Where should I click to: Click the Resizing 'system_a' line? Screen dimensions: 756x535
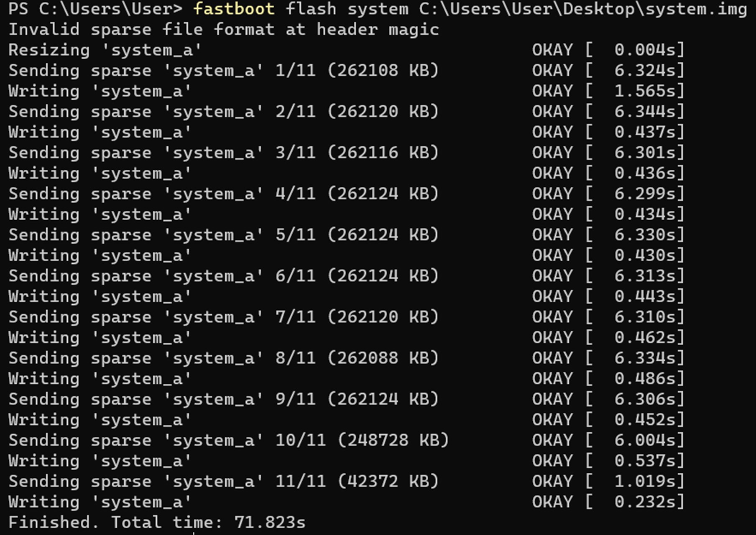point(105,50)
